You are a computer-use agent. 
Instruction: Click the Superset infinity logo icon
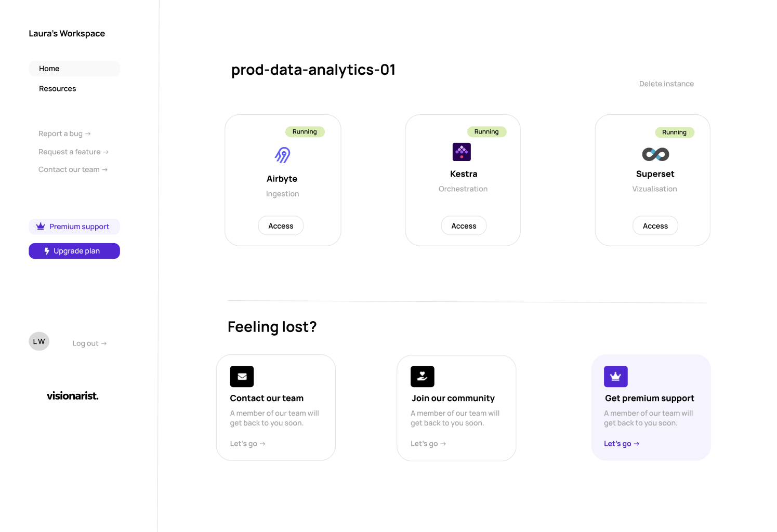click(x=655, y=154)
